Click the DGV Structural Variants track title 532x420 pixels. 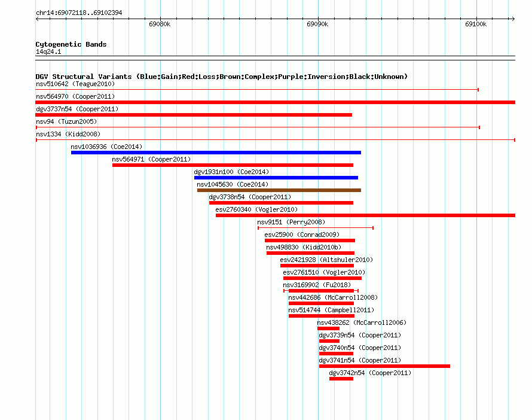(222, 77)
